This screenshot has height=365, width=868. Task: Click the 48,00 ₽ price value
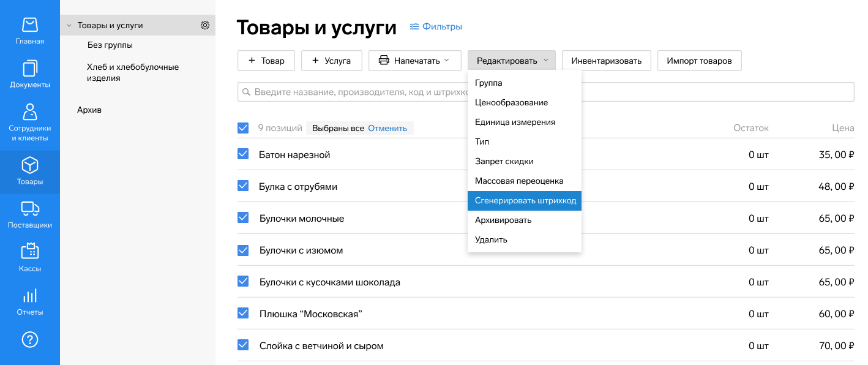[836, 186]
